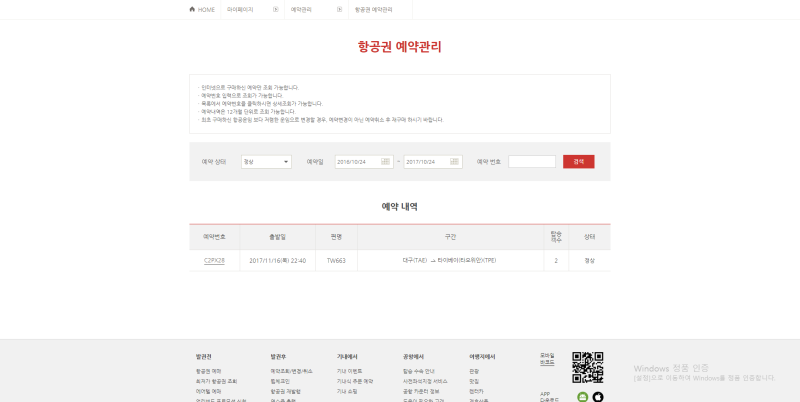
Task: Click the 발권전 footer heading
Action: 204,357
